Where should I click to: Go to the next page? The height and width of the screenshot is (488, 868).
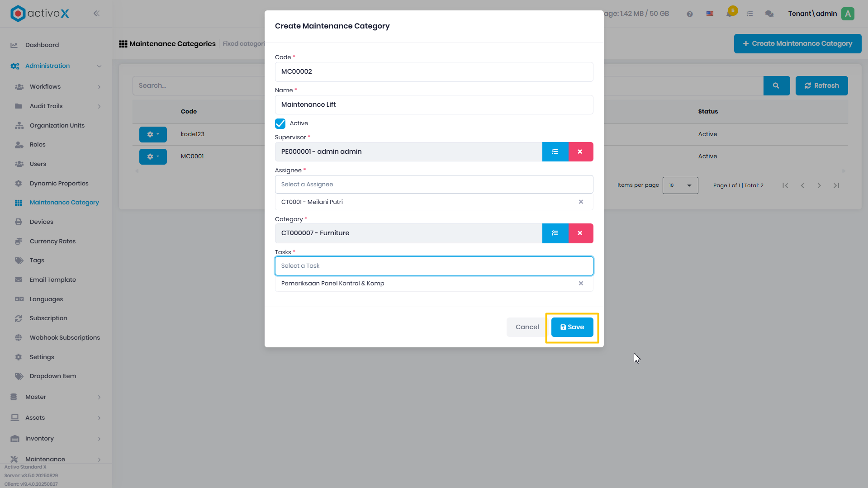[819, 186]
